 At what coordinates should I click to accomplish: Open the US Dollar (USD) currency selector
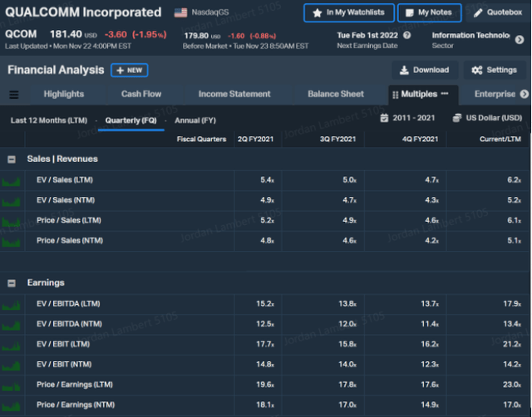coord(488,118)
